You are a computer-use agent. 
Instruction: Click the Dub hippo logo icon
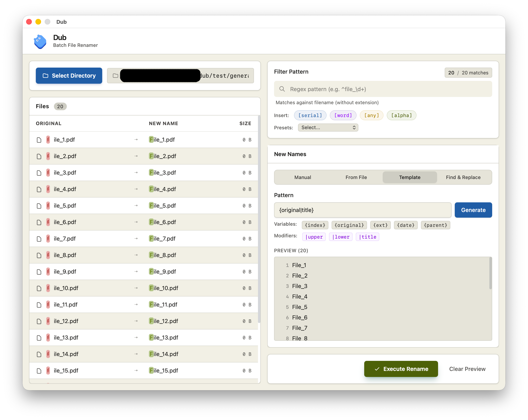[x=40, y=41]
